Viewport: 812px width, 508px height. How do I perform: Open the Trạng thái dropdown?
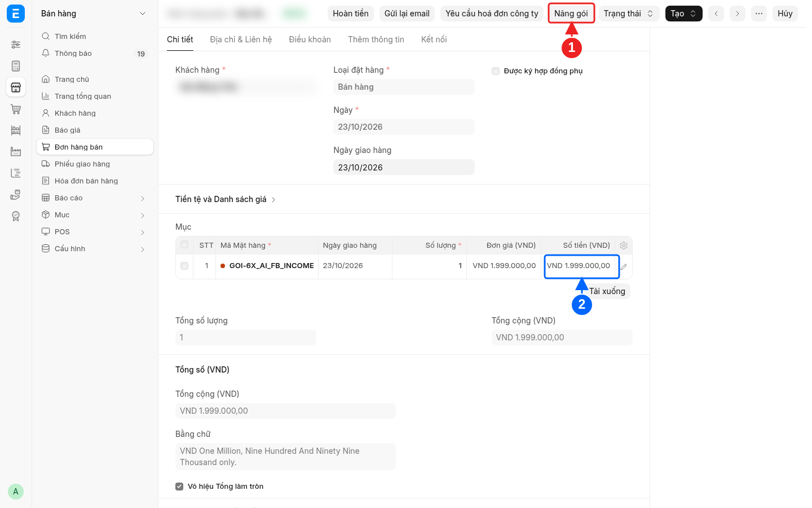(x=629, y=14)
